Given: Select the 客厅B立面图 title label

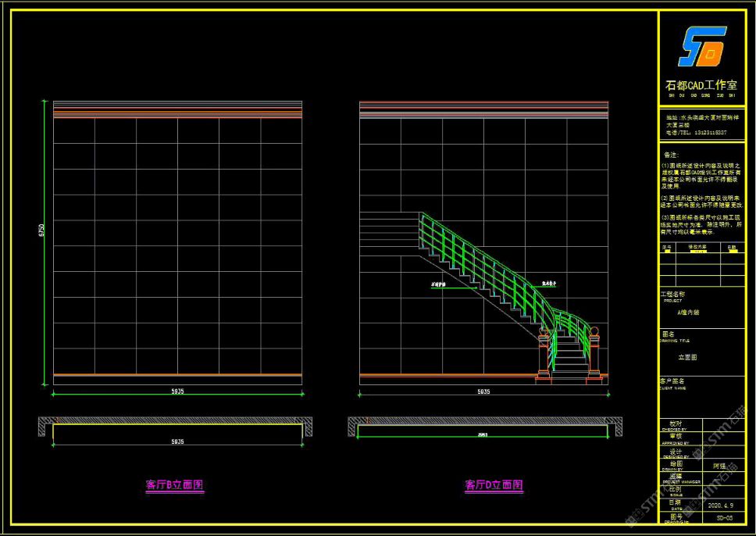Looking at the screenshot, I should point(175,485).
